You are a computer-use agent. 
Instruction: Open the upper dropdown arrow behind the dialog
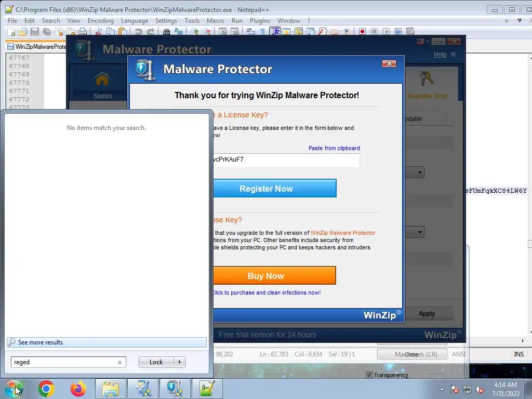click(x=420, y=172)
